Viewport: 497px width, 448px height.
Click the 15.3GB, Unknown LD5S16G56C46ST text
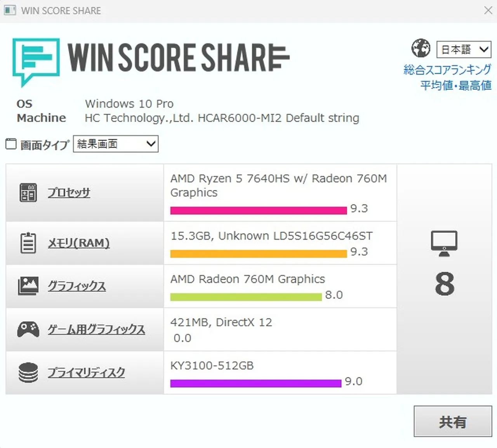[271, 236]
